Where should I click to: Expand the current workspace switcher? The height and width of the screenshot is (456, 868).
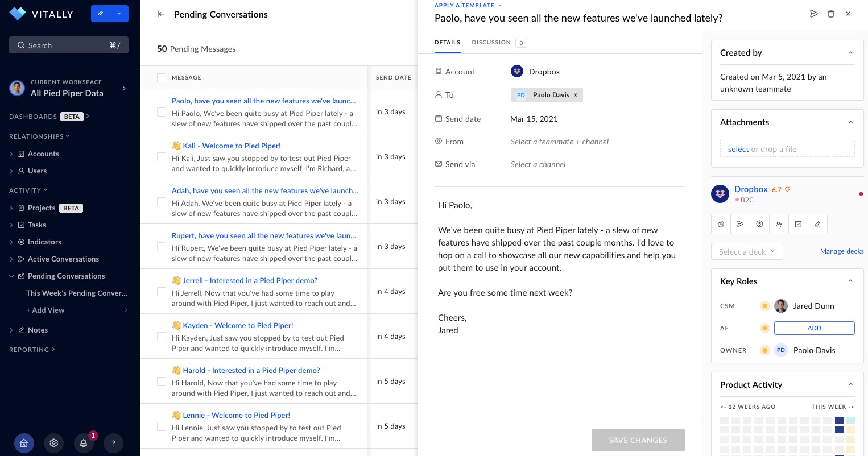click(x=124, y=88)
